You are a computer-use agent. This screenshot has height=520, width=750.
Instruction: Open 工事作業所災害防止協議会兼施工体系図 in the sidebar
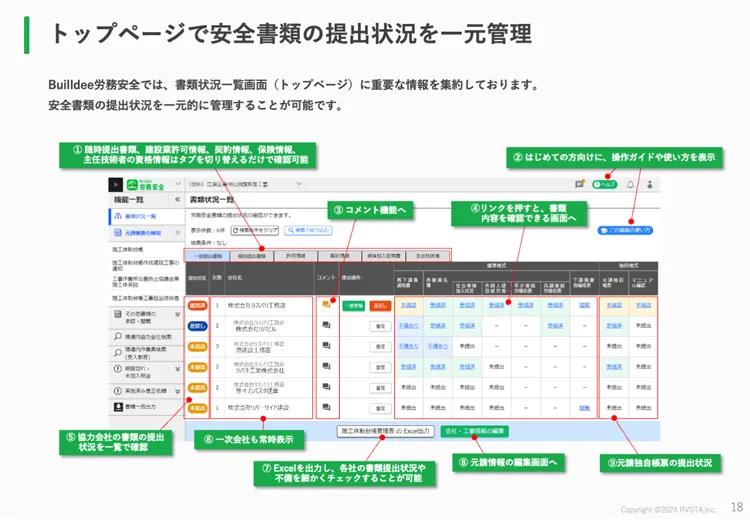point(147,281)
